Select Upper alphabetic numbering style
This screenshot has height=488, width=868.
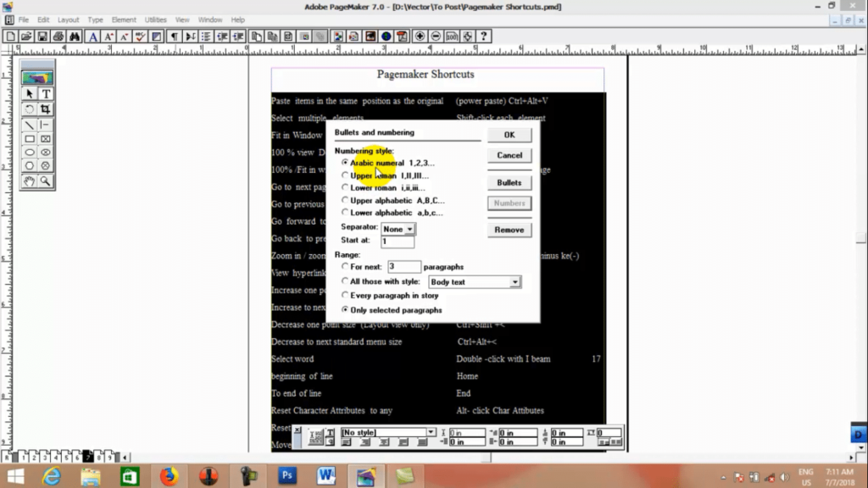pos(393,200)
